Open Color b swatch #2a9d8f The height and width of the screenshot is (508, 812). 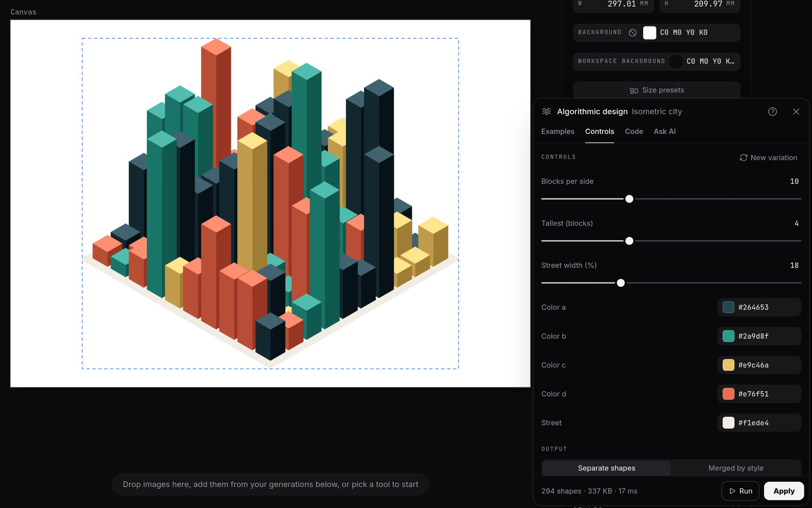pos(728,336)
